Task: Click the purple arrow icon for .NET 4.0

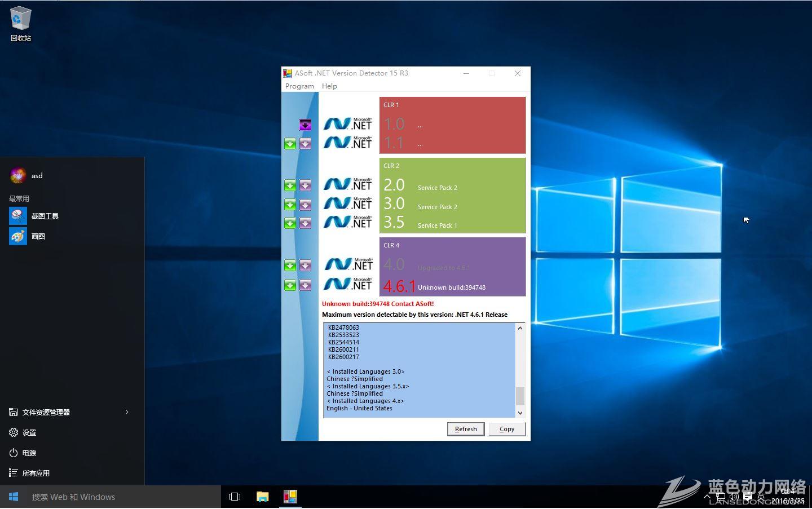Action: [305, 265]
